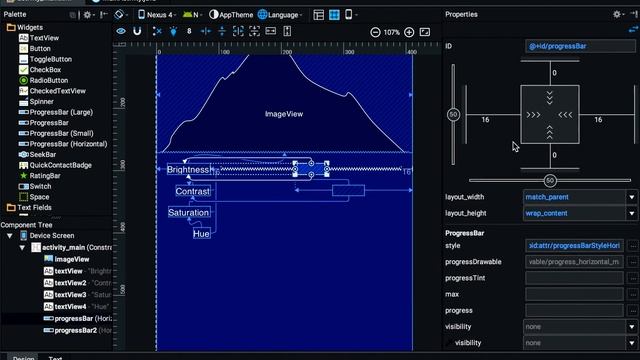Select TextView widget in Palette

(x=39, y=38)
